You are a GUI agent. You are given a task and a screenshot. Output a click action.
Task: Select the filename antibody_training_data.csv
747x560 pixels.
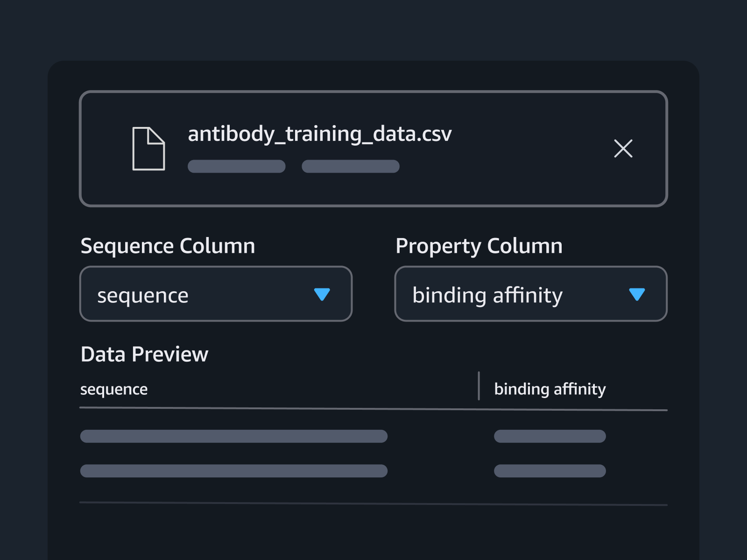(320, 134)
